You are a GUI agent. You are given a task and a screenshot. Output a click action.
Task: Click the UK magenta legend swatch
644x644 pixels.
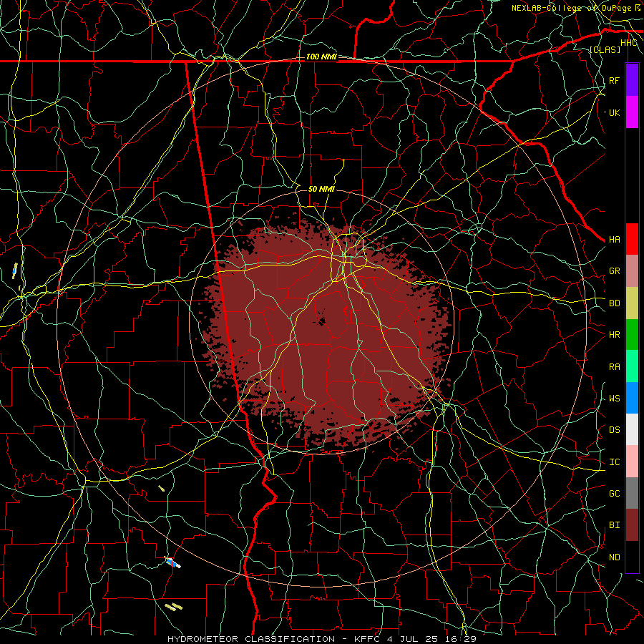click(x=632, y=112)
